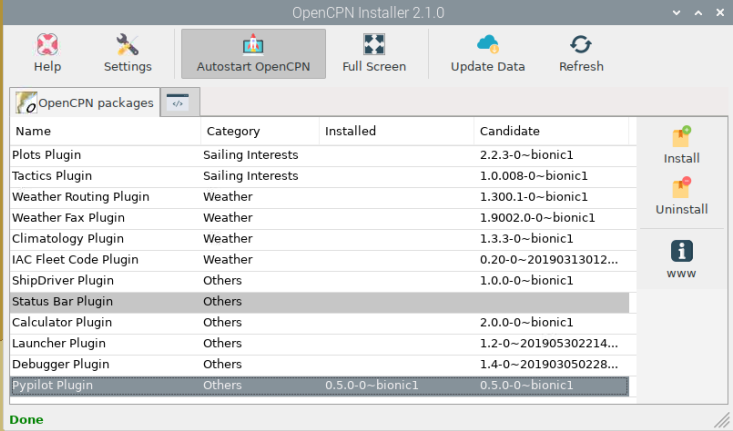
Task: Click Sailing Interests category of Plots Plugin
Action: coord(251,155)
